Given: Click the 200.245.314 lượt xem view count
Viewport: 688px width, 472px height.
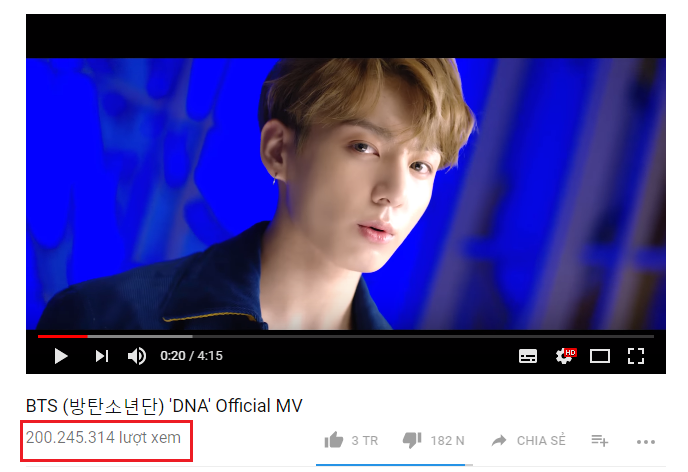Looking at the screenshot, I should click(103, 437).
